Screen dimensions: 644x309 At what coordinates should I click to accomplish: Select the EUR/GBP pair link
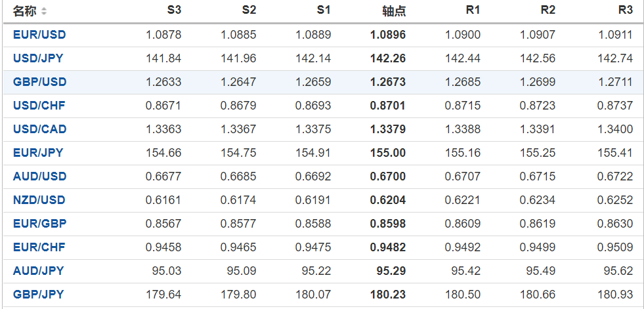tap(39, 224)
